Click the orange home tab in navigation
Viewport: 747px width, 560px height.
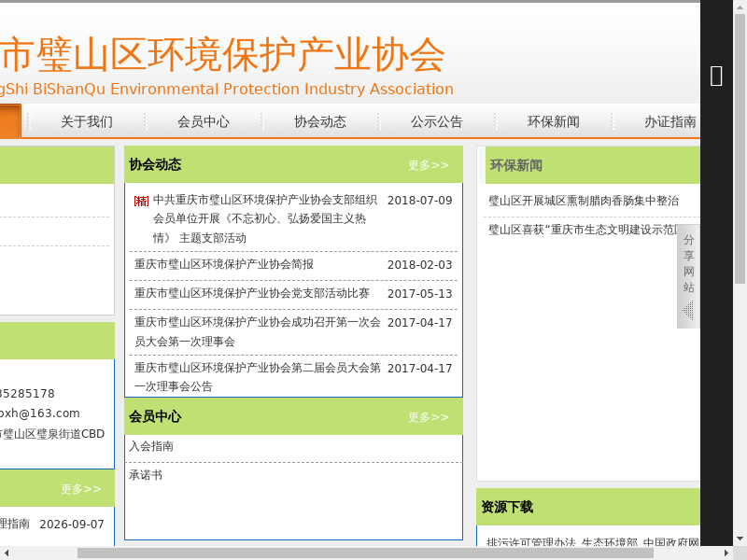10,121
